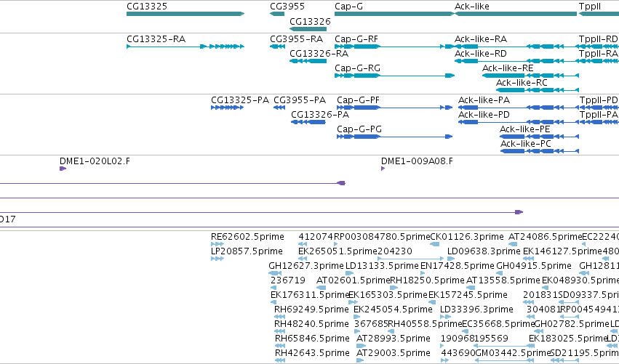Click EST EK157245.5prime
This screenshot has width=619, height=364.
[468, 295]
